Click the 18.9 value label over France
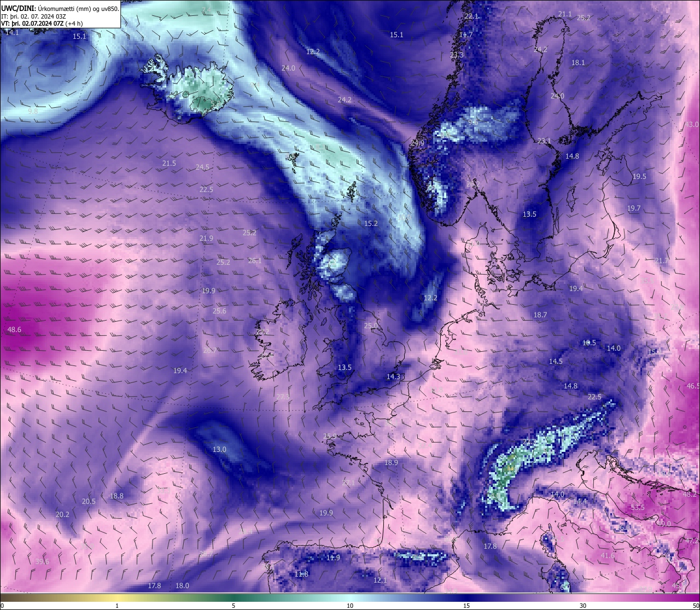This screenshot has height=610, width=700. pos(391,462)
